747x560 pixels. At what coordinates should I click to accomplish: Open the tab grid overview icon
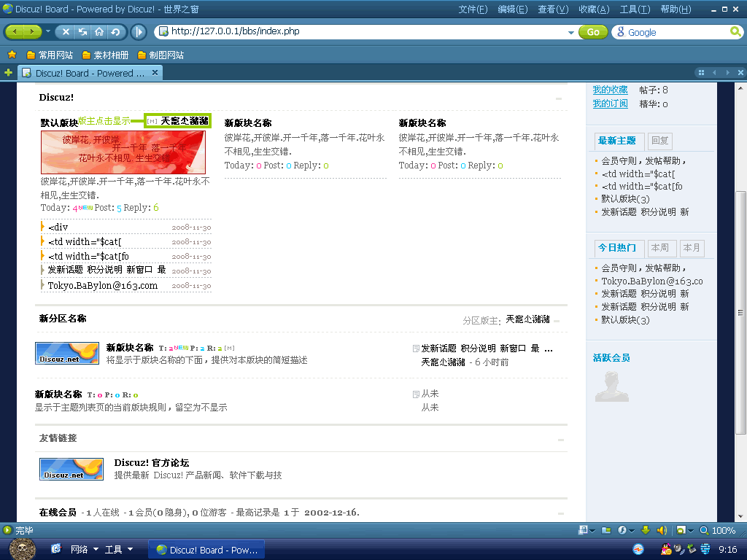click(701, 73)
